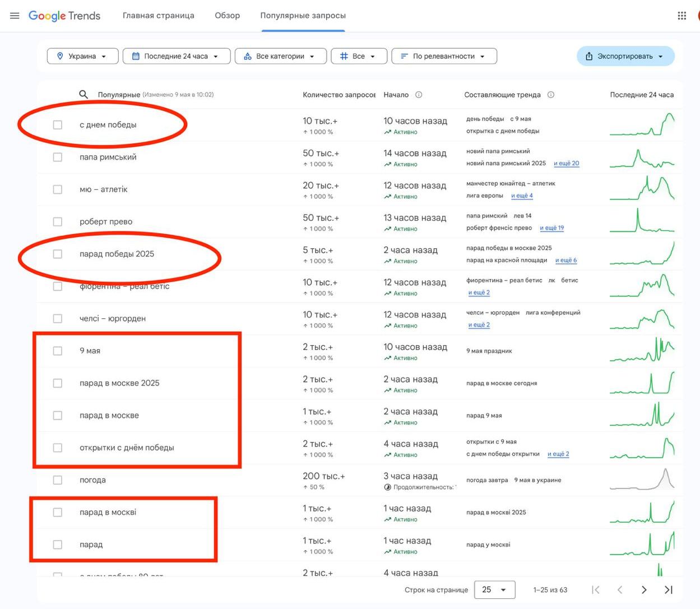Open Последние 24 часа time dropdown
The height and width of the screenshot is (609, 700).
pos(177,56)
